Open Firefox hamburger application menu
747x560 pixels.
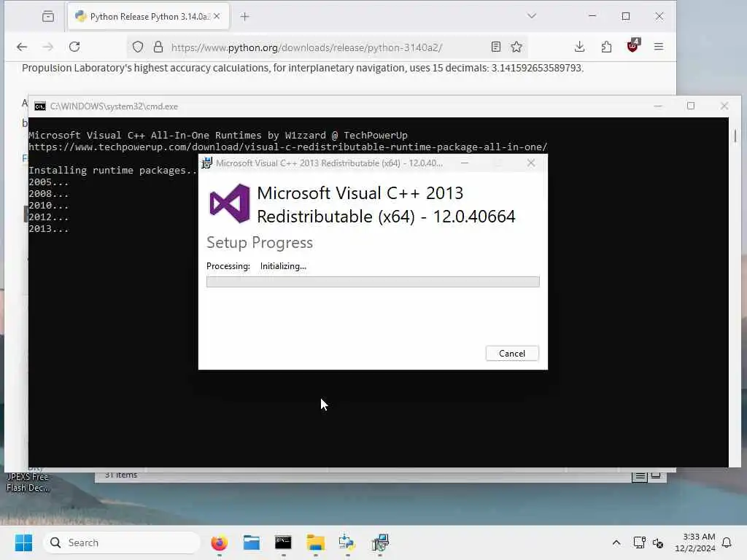(659, 47)
